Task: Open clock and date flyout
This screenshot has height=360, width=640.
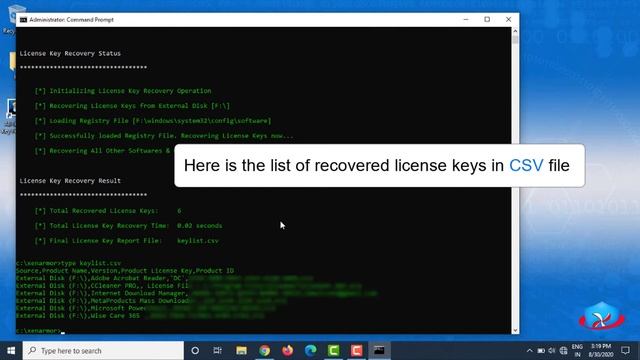Action: point(601,351)
